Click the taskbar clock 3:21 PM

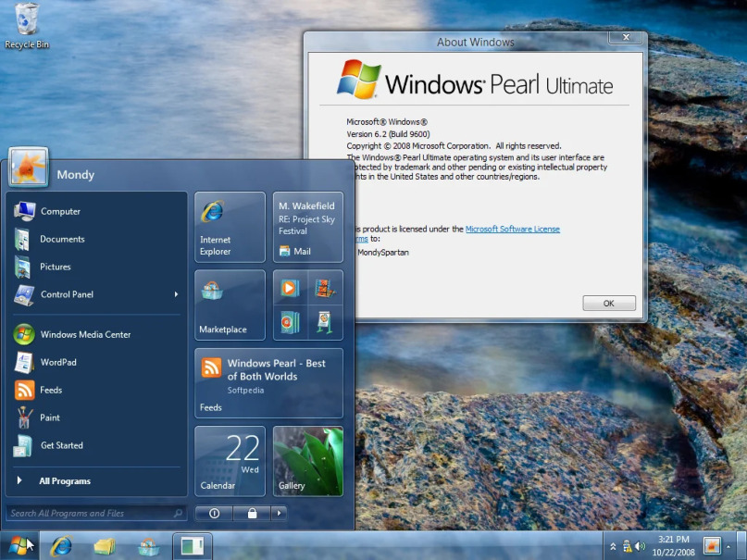[674, 546]
